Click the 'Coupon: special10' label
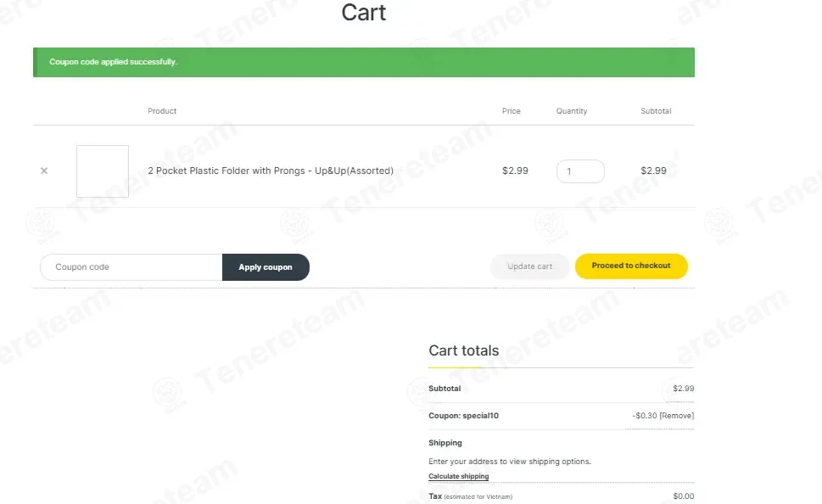Image resolution: width=822 pixels, height=504 pixels. pos(463,416)
